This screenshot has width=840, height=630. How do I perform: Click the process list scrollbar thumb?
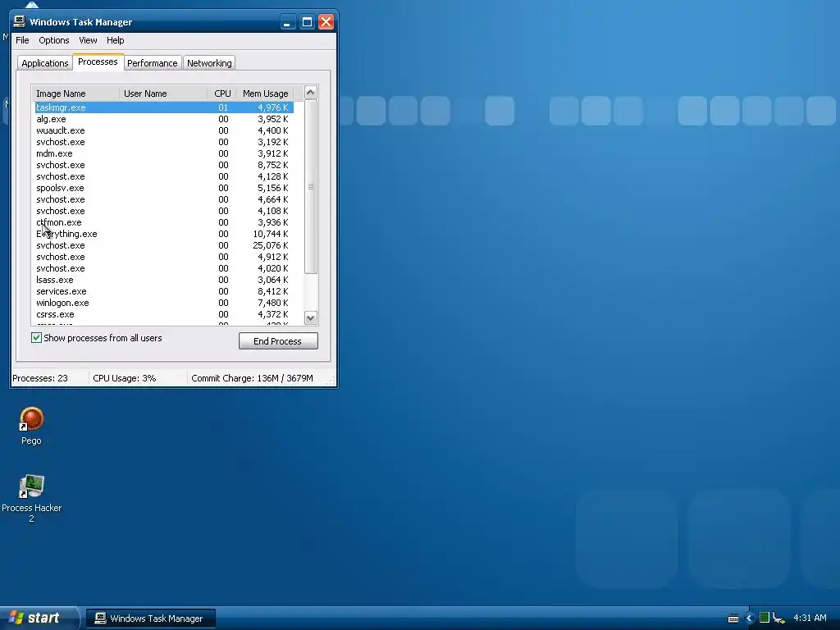(310, 186)
